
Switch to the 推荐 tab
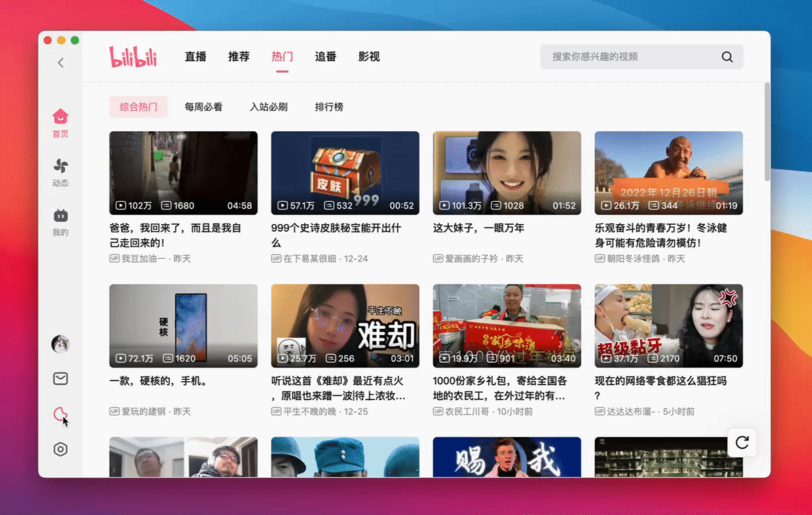coord(239,56)
